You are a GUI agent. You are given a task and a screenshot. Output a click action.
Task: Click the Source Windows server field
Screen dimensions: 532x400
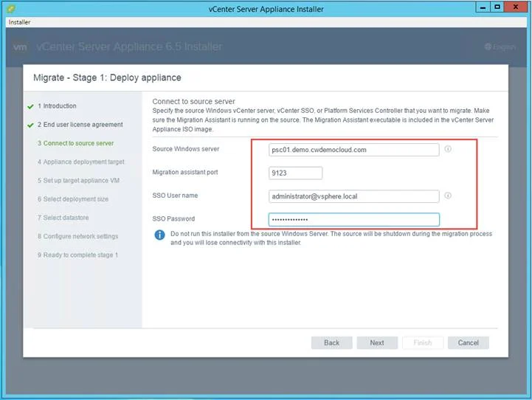(x=354, y=150)
